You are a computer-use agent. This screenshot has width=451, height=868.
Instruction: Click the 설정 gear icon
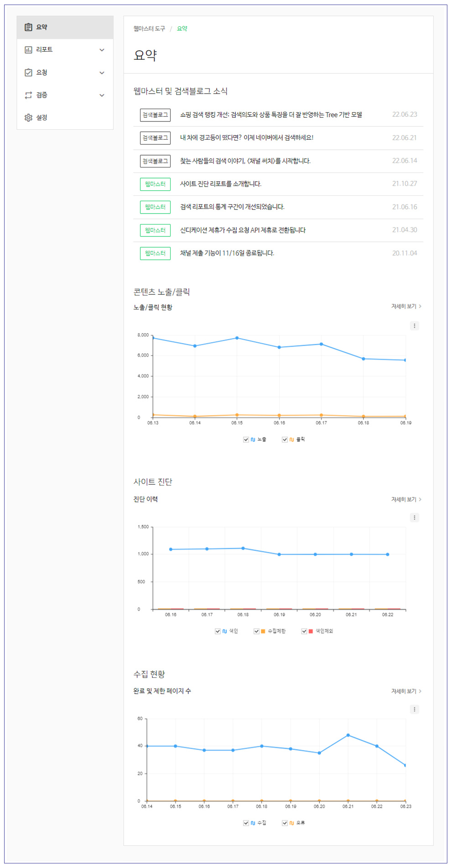coord(28,118)
